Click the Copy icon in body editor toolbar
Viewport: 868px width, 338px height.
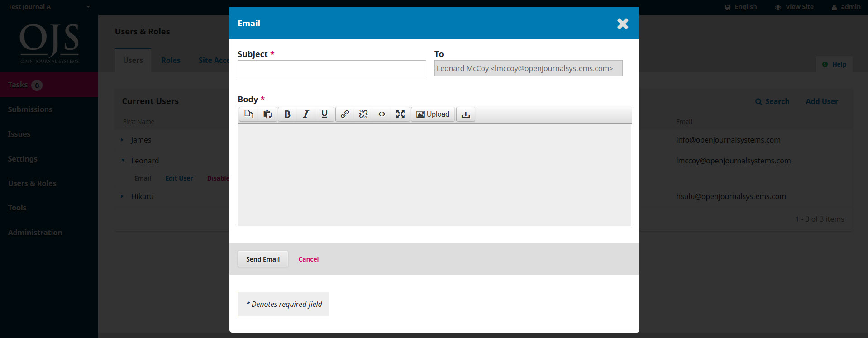pos(248,114)
